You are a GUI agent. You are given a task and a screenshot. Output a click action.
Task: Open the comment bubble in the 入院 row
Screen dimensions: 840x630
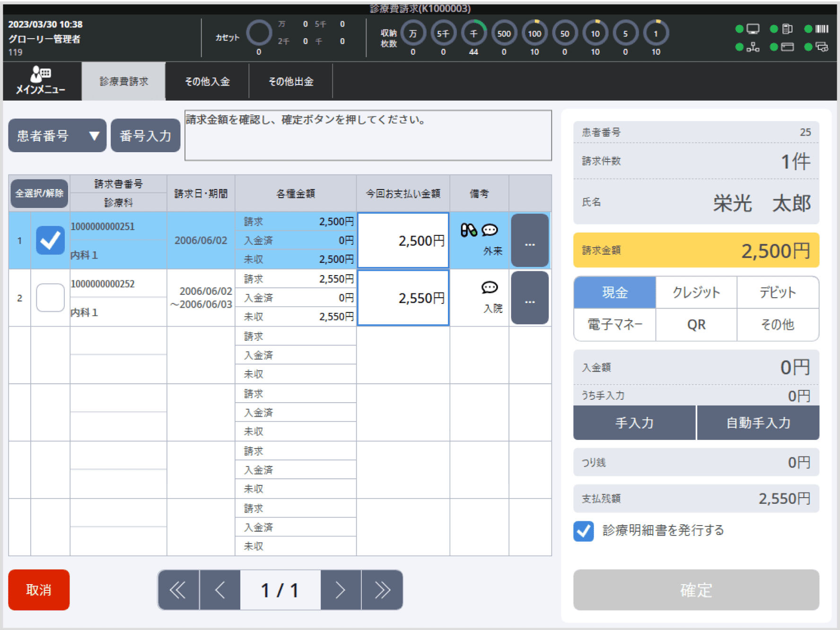[x=490, y=287]
